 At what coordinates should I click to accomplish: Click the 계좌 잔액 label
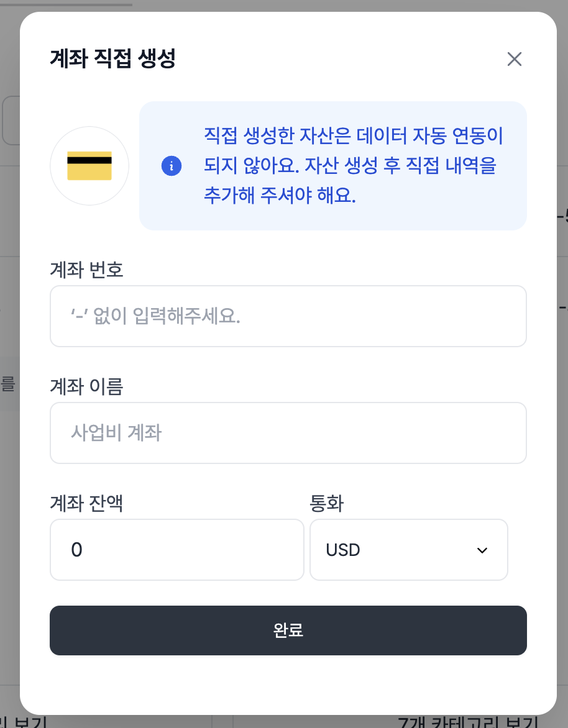tap(86, 504)
